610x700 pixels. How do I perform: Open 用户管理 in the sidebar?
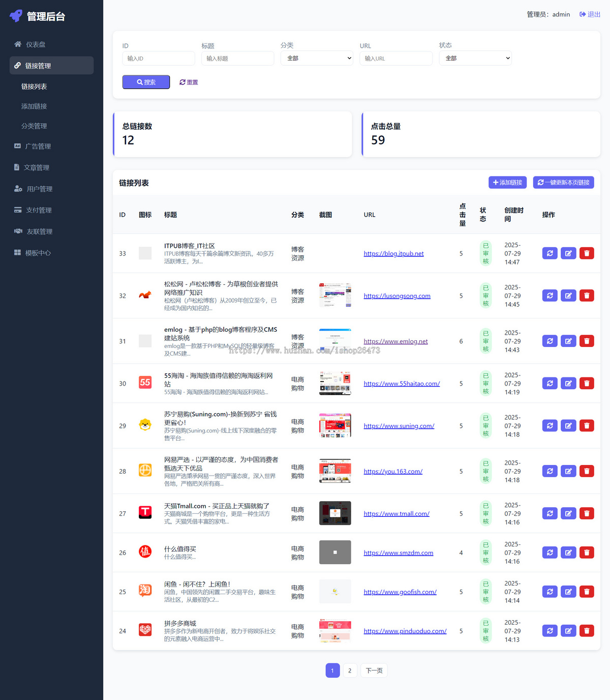[51, 189]
